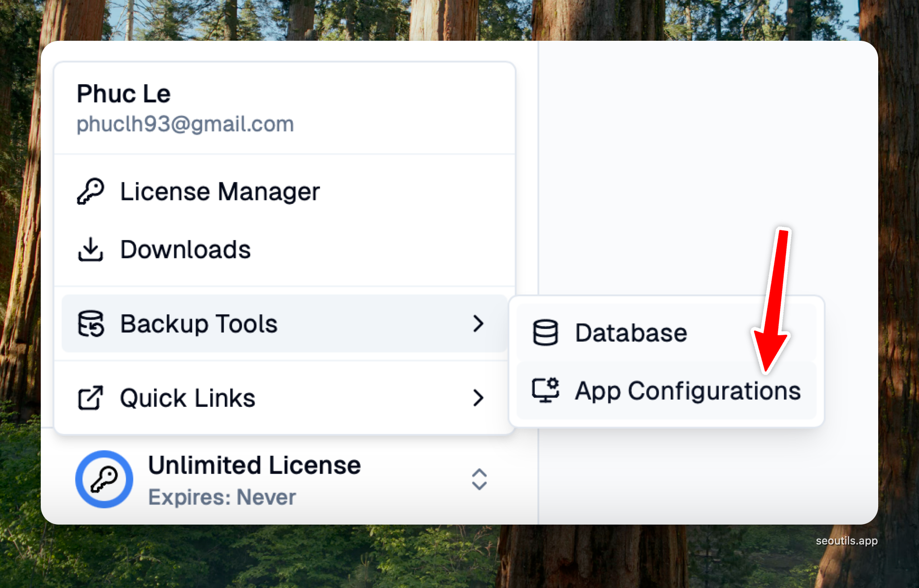Select the Quick Links label
The width and height of the screenshot is (919, 588).
pos(188,398)
